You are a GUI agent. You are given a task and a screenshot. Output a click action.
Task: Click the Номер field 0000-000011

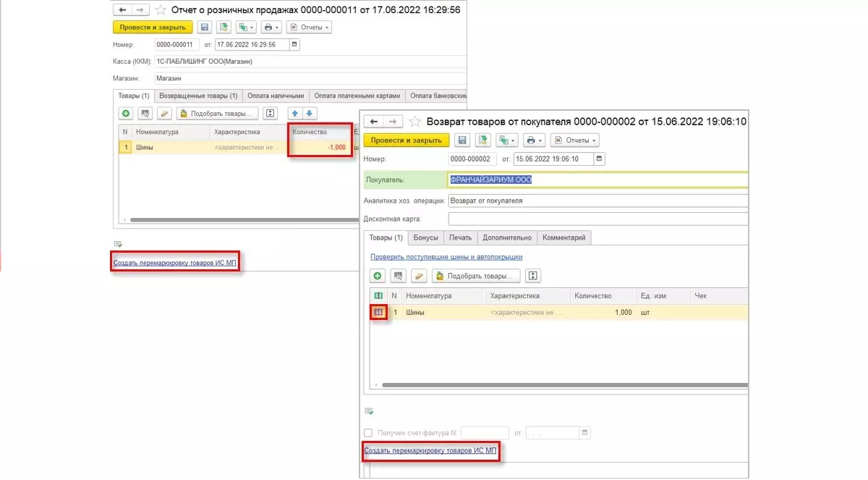(x=177, y=44)
